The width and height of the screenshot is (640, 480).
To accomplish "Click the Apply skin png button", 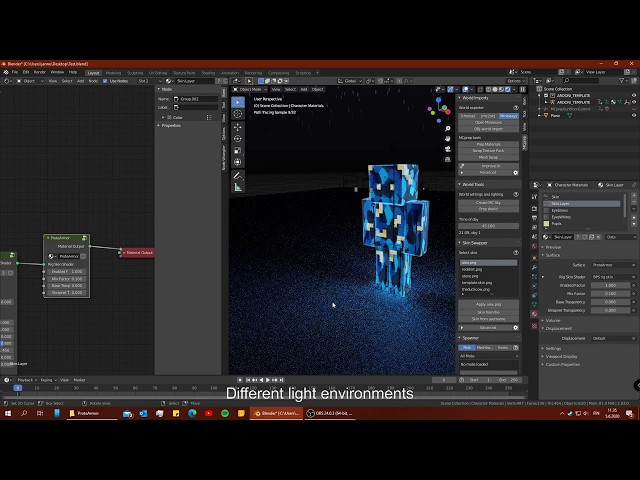I will click(489, 304).
